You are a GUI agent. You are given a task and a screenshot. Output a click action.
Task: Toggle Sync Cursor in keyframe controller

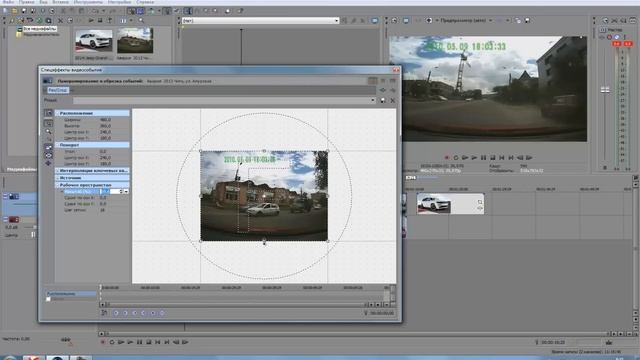click(104, 313)
